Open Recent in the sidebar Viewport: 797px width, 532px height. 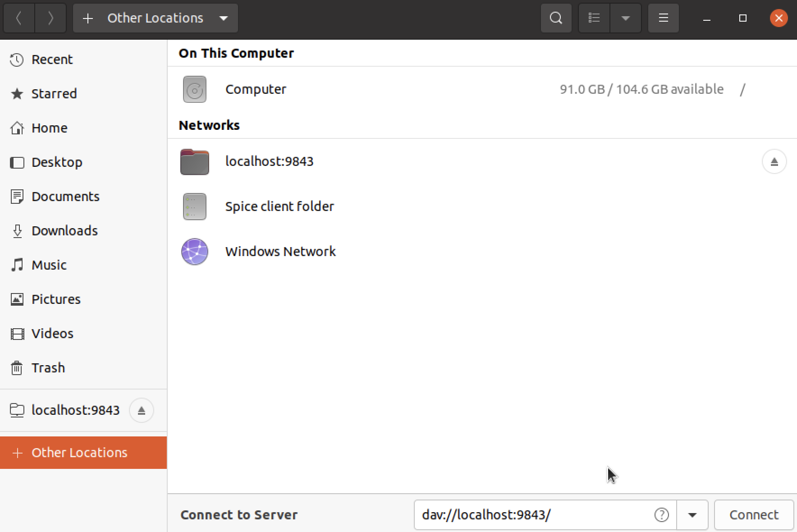click(83, 60)
